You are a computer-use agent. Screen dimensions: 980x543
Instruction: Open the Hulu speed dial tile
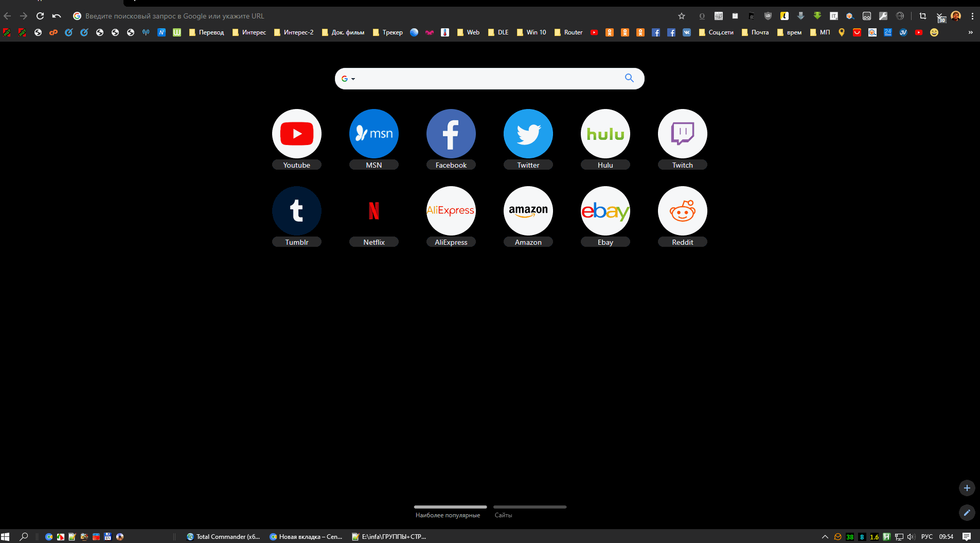(605, 134)
